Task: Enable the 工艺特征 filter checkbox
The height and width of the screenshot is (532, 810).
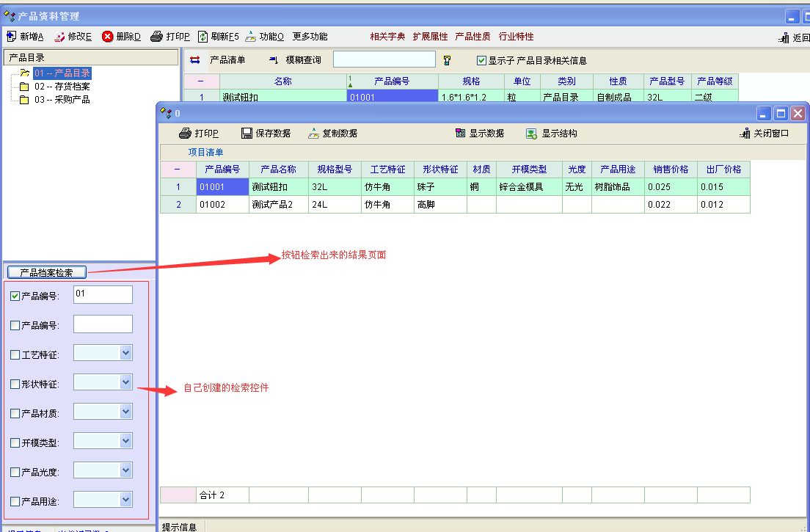Action: point(15,354)
